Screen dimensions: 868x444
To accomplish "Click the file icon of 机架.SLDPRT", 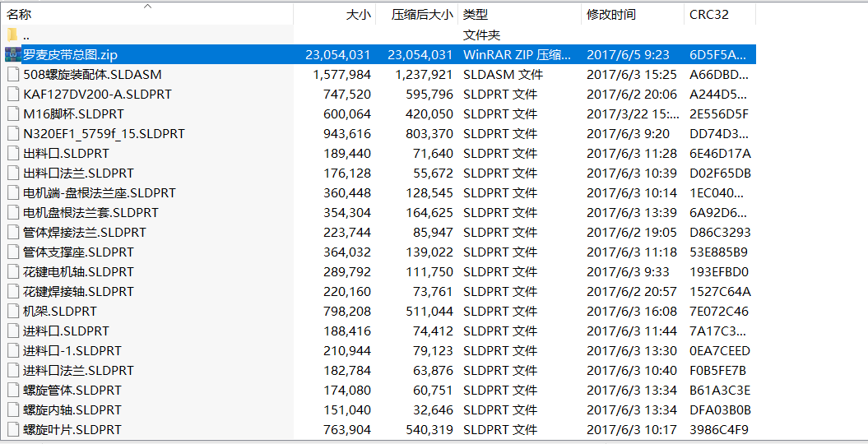I will (13, 312).
